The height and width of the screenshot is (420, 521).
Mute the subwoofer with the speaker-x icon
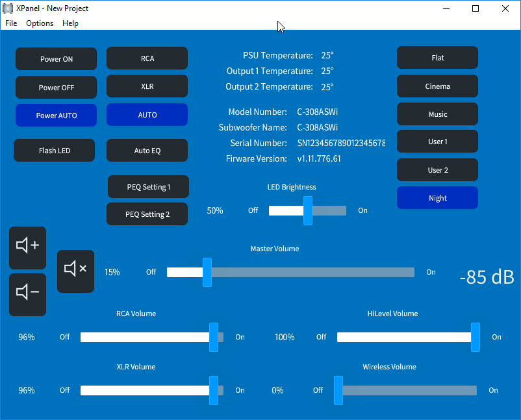pyautogui.click(x=75, y=271)
